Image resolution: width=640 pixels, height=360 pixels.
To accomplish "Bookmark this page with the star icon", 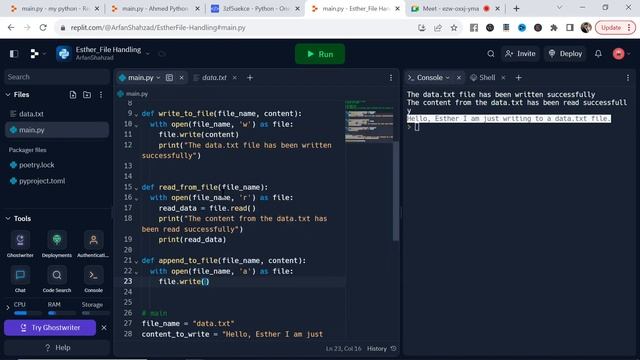I will pos(454,28).
